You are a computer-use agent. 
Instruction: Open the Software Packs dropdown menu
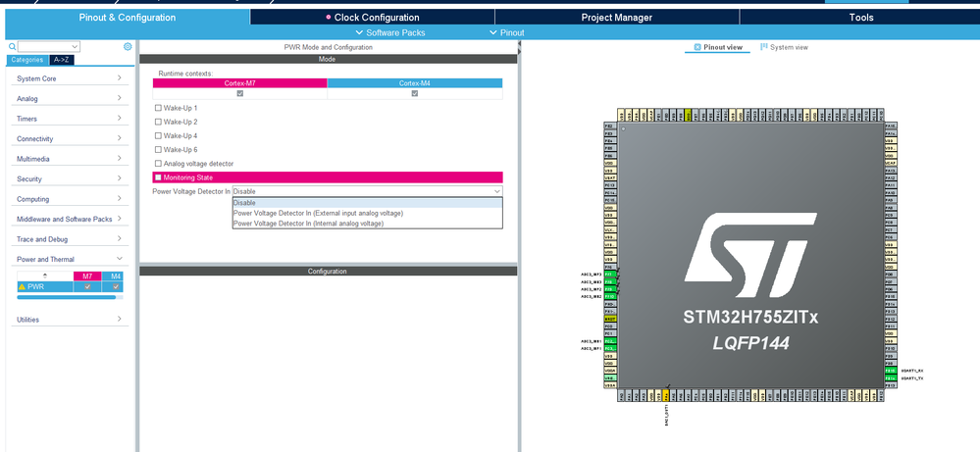(390, 32)
